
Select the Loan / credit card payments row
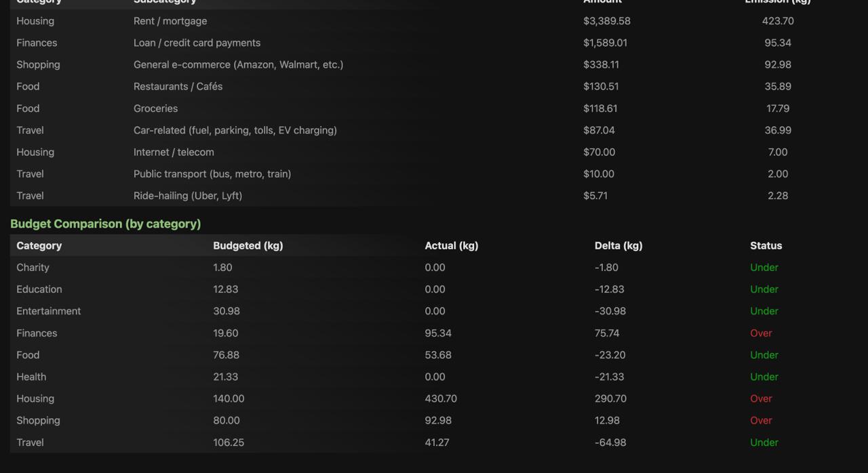pyautogui.click(x=197, y=43)
